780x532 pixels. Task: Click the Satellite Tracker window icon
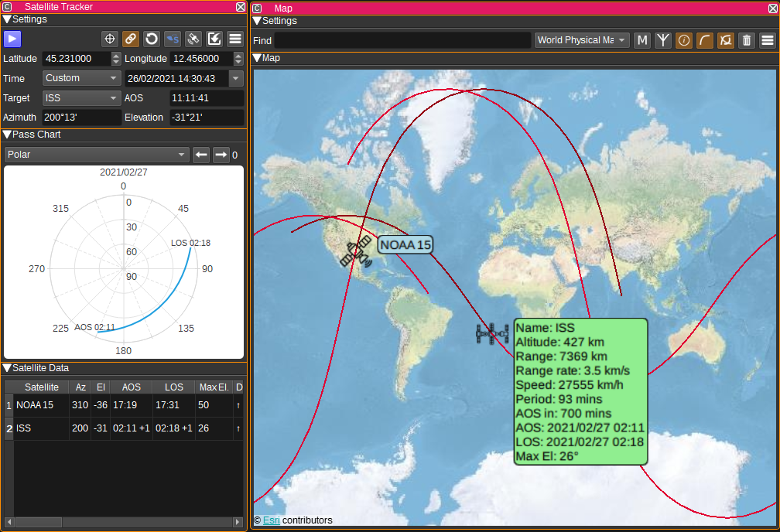click(7, 7)
